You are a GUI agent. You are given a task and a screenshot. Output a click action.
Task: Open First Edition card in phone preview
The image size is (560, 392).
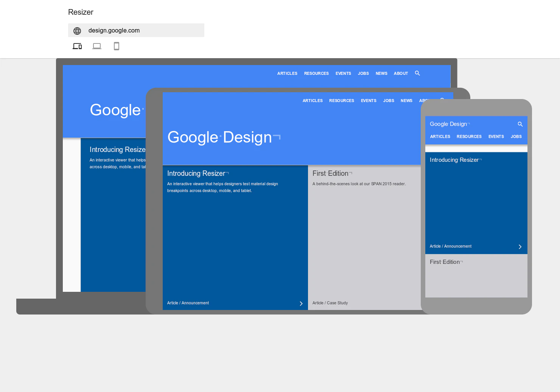point(476,276)
